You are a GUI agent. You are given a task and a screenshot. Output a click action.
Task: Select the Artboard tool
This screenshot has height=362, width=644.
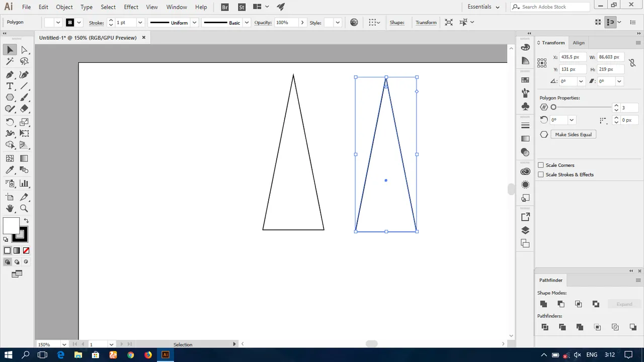click(10, 197)
